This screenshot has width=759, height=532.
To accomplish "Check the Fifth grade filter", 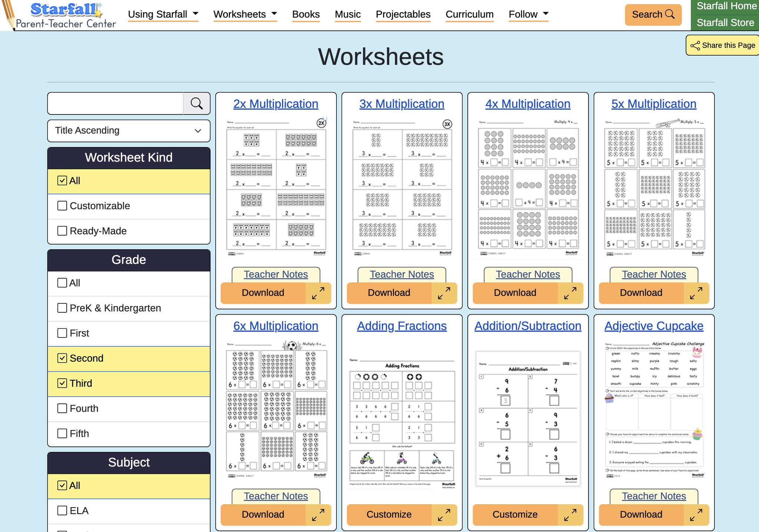I will click(x=62, y=433).
